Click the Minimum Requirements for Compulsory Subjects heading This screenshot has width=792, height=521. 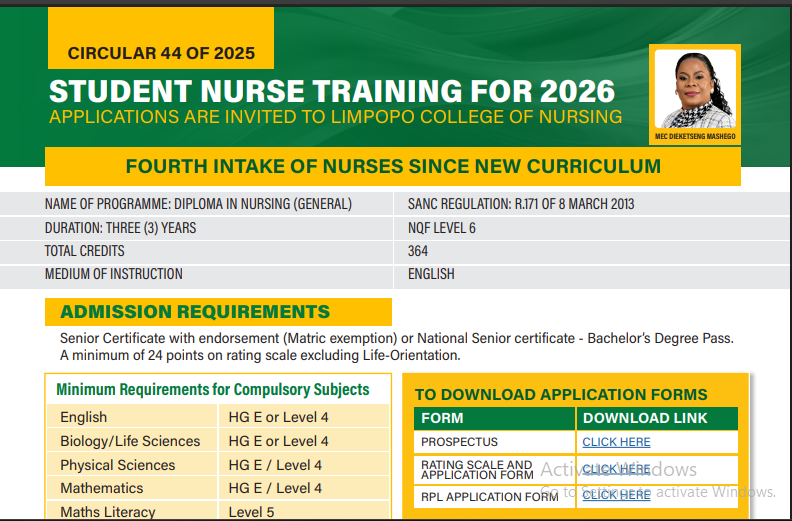213,390
